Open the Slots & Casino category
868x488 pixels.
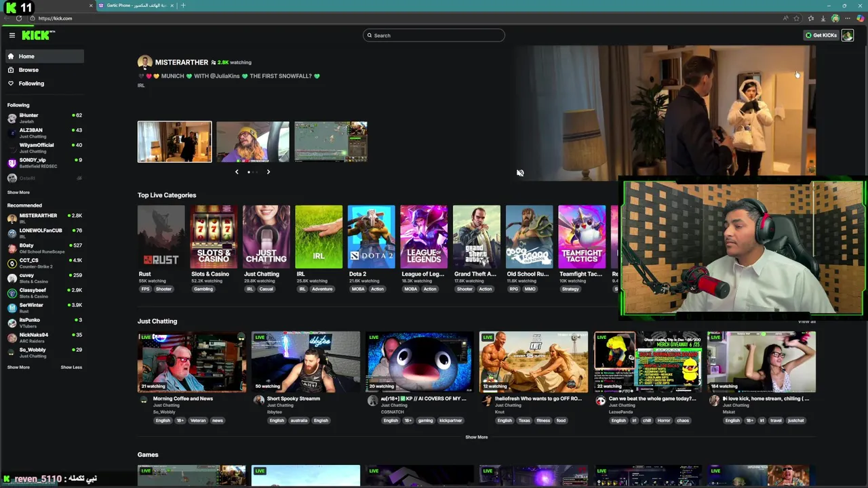tap(214, 237)
